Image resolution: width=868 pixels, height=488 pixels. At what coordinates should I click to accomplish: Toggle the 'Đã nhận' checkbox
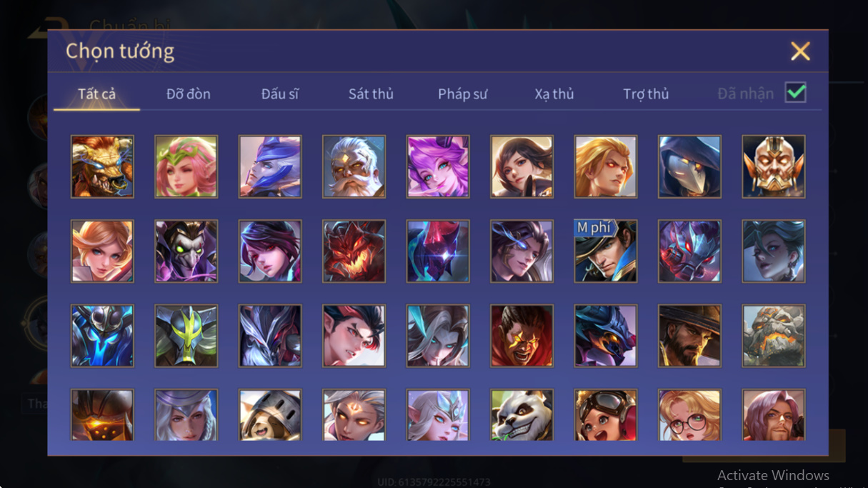pos(795,93)
